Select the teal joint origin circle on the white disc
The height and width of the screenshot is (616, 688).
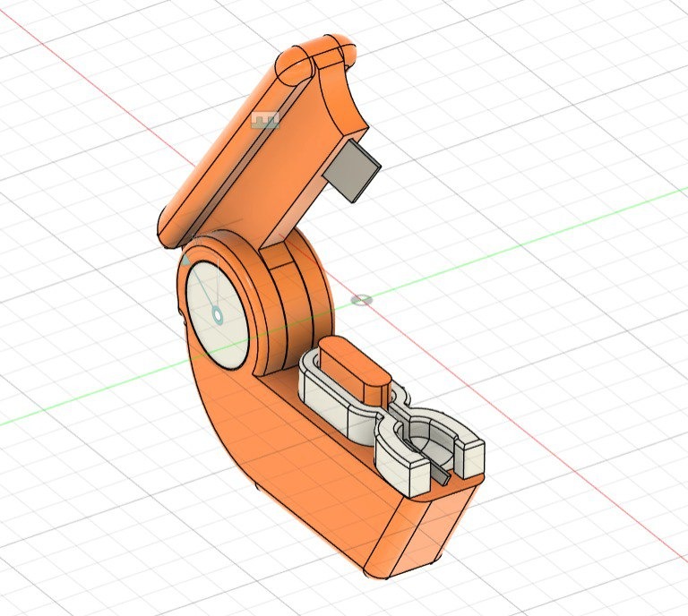click(x=218, y=315)
